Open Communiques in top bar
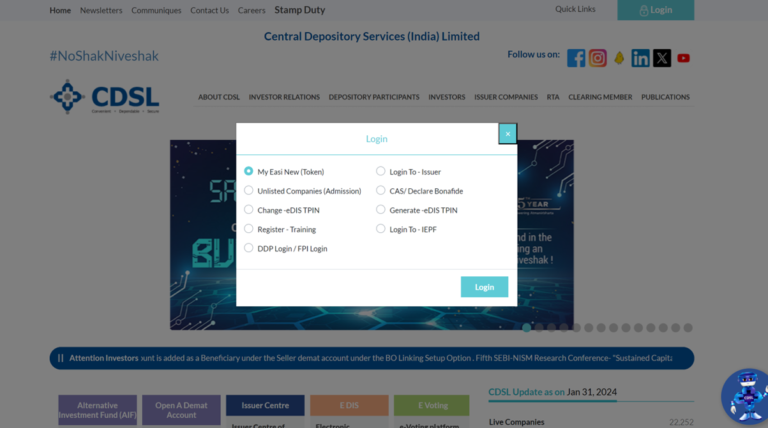The image size is (768, 428). pyautogui.click(x=156, y=10)
